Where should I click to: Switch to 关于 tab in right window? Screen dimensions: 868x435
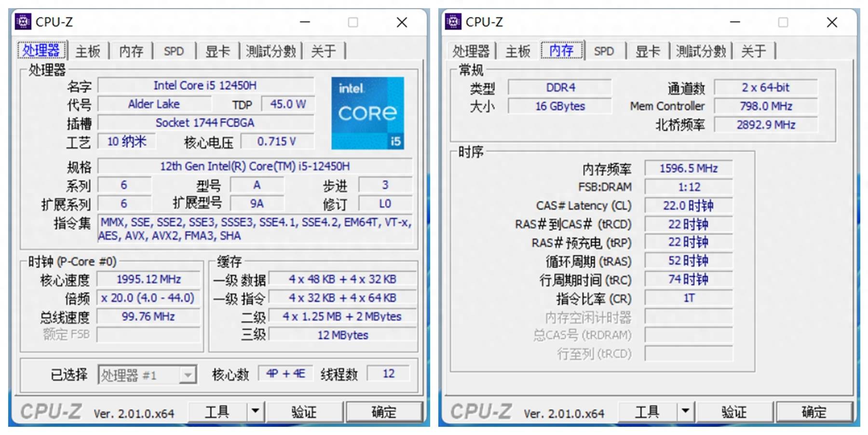tap(753, 51)
